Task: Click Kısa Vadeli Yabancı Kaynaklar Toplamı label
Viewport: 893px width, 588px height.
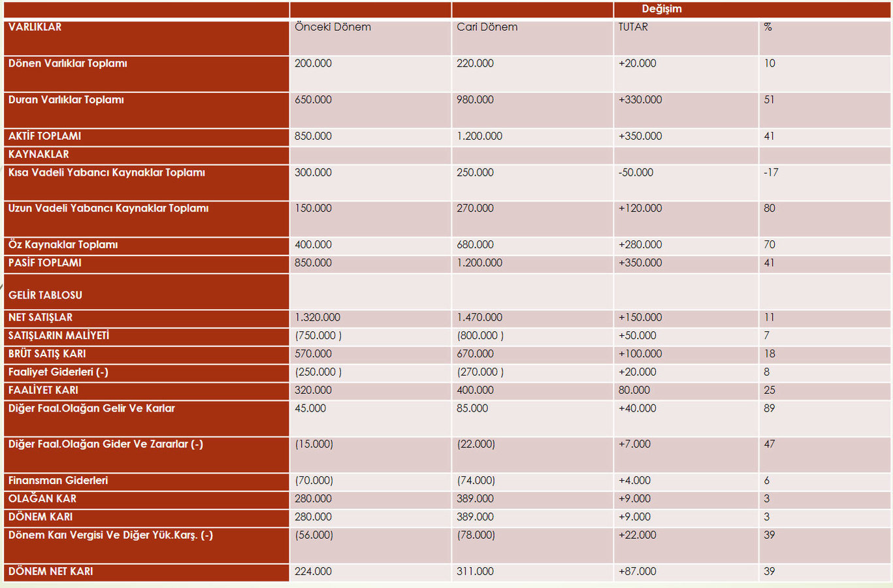Action: coord(106,172)
